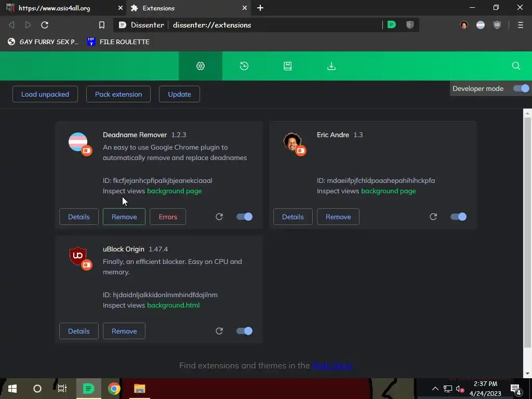Click the network tray icon
The image size is (532, 399).
pyautogui.click(x=448, y=389)
